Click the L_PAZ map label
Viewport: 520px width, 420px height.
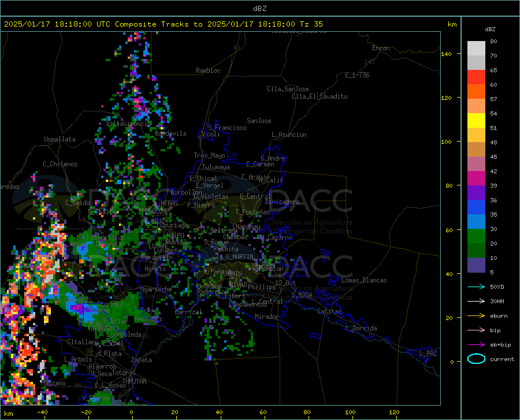tap(428, 354)
